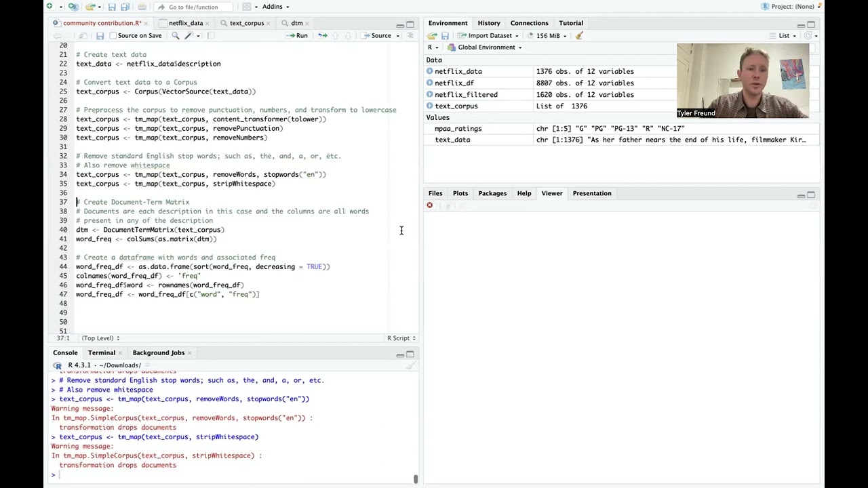The width and height of the screenshot is (868, 488).
Task: Click the Find/Replace magnifier icon in editor
Action: [176, 35]
